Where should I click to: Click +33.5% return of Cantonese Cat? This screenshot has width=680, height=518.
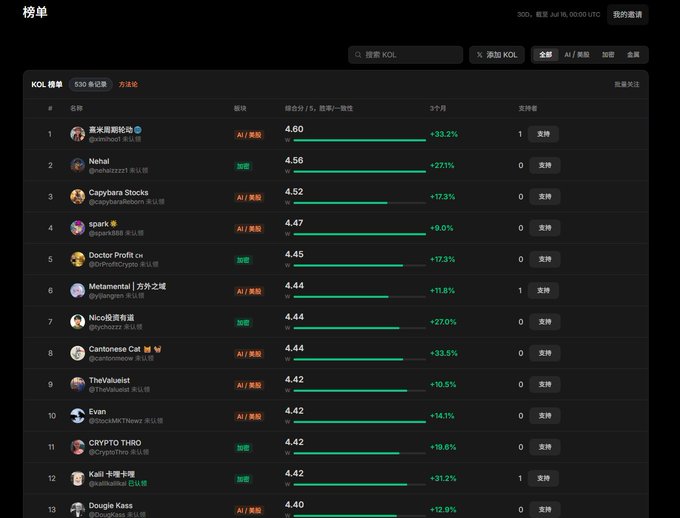444,353
